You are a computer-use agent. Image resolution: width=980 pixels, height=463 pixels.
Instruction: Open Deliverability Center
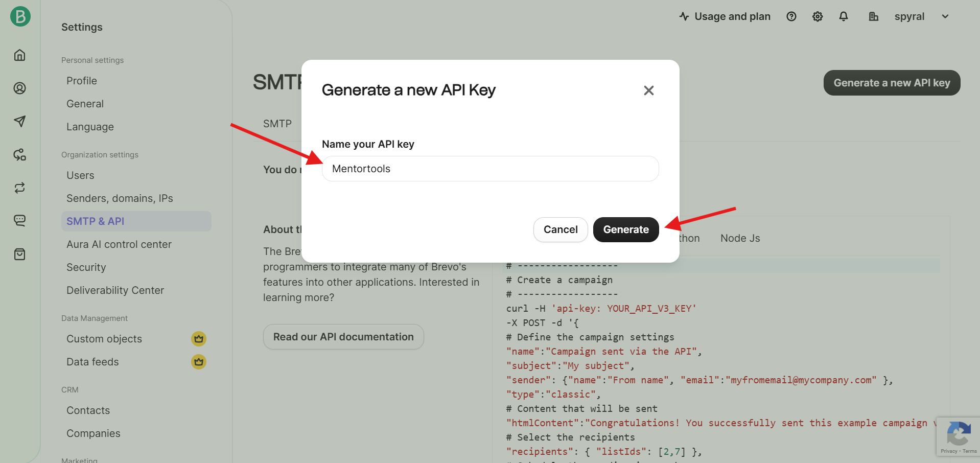click(115, 290)
